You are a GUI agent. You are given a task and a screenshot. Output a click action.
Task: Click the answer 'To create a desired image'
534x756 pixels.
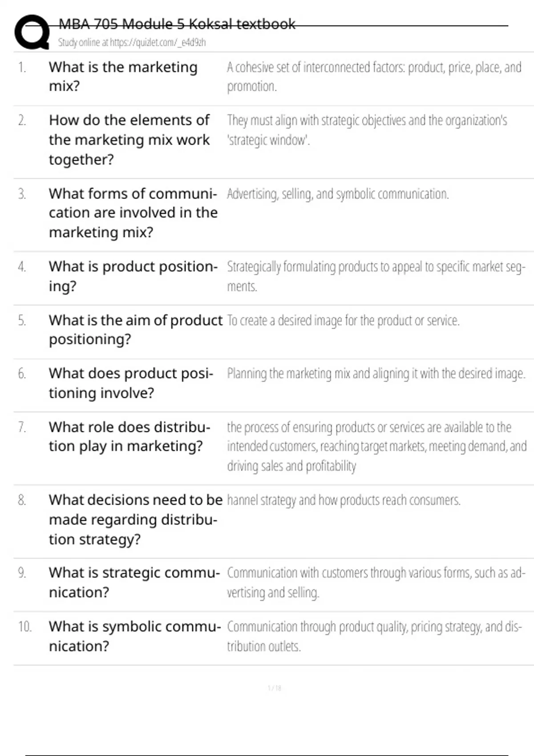point(343,320)
